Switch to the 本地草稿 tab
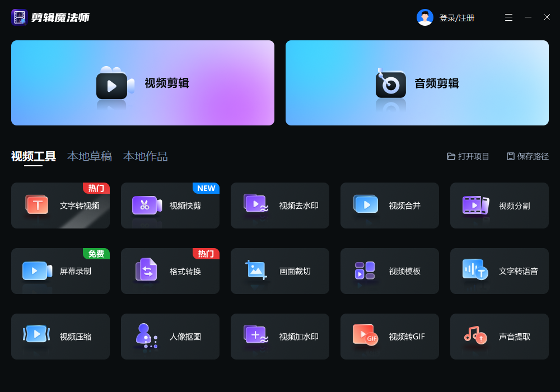This screenshot has height=392, width=560. pos(89,156)
